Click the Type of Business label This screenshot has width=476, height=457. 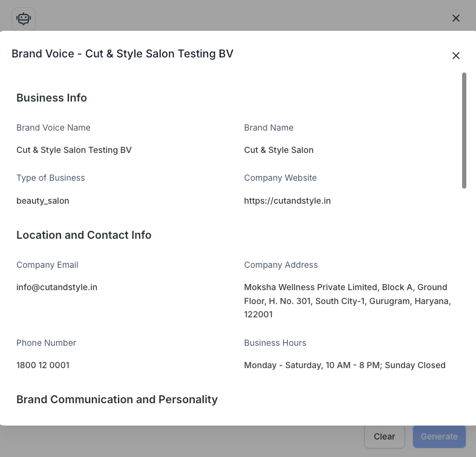click(x=51, y=178)
